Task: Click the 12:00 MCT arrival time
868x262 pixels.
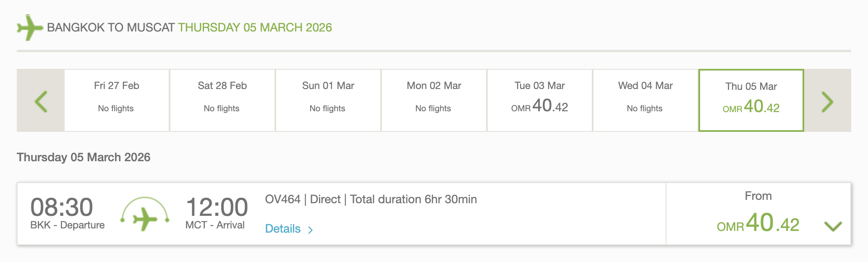Action: click(217, 207)
